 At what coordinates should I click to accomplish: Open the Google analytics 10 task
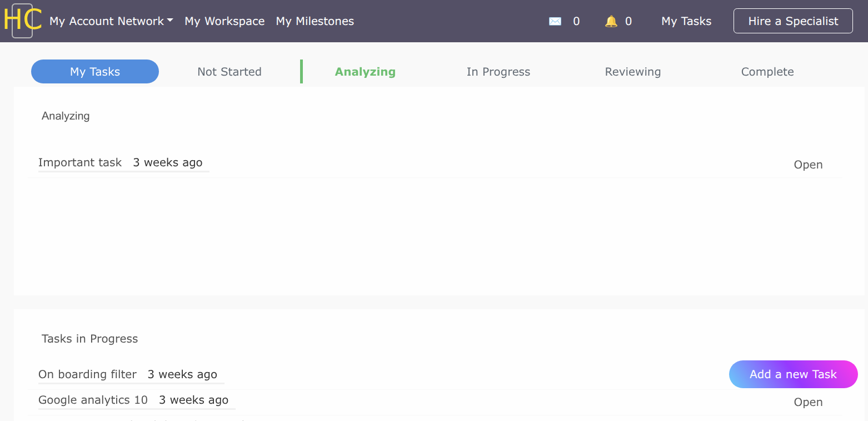[92, 400]
